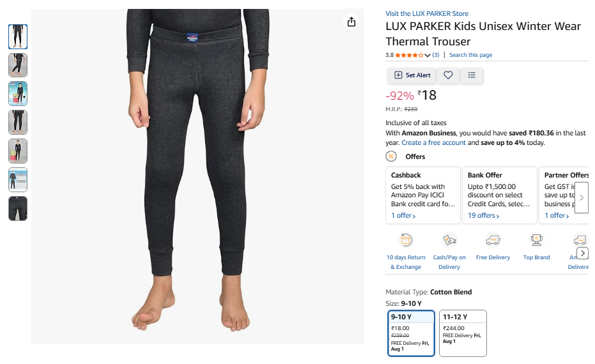Click the Free Delivery truck icon

coord(493,240)
